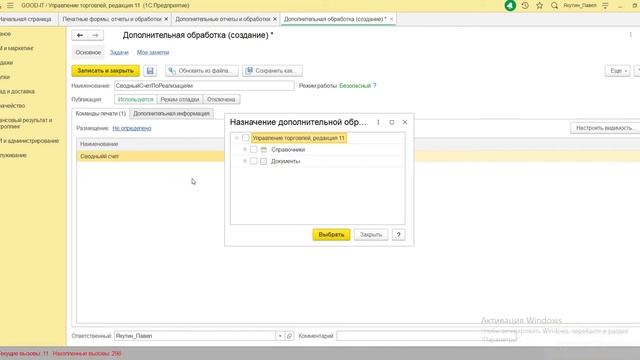Set publication to Отключена
This screenshot has width=640, height=360.
pos(221,100)
